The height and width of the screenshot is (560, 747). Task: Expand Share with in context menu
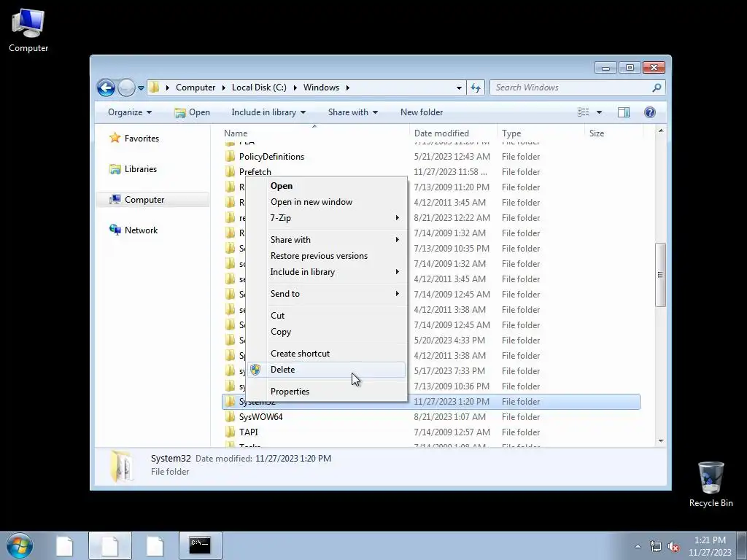(x=326, y=239)
